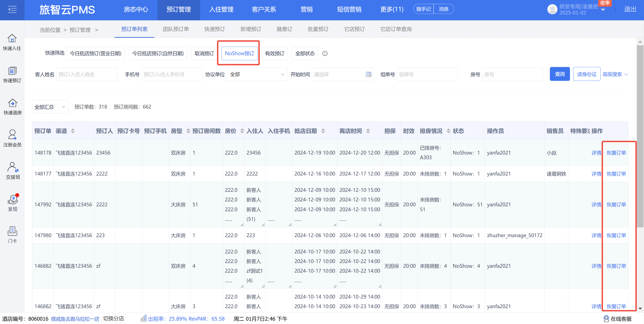
Task: Filter by 全部状态
Action: click(x=305, y=53)
